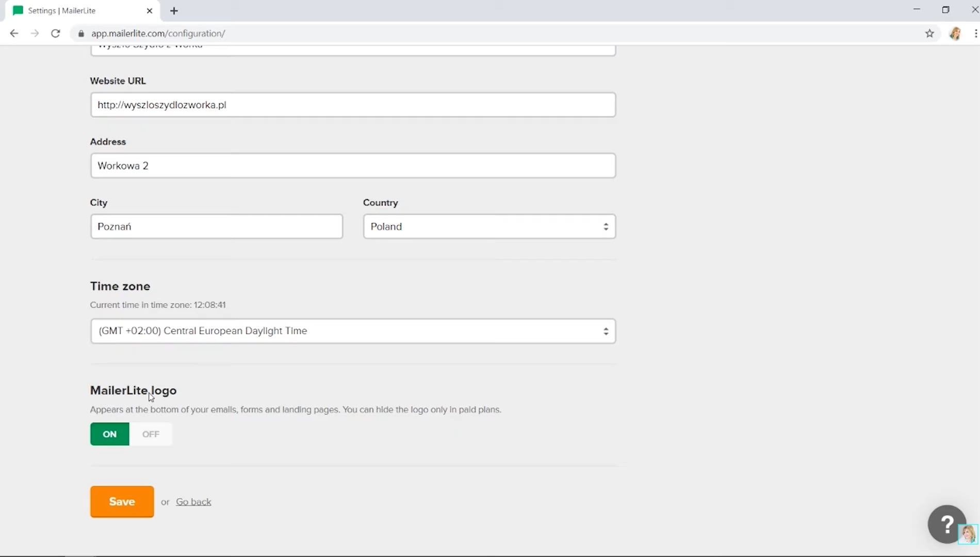The image size is (980, 557).
Task: Click the "Address" field label
Action: (108, 142)
